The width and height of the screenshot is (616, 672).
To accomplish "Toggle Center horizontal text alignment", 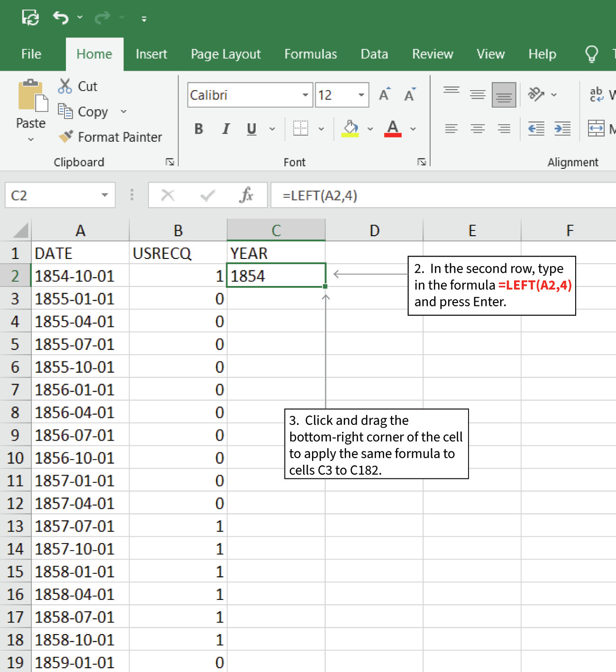I will tap(478, 128).
